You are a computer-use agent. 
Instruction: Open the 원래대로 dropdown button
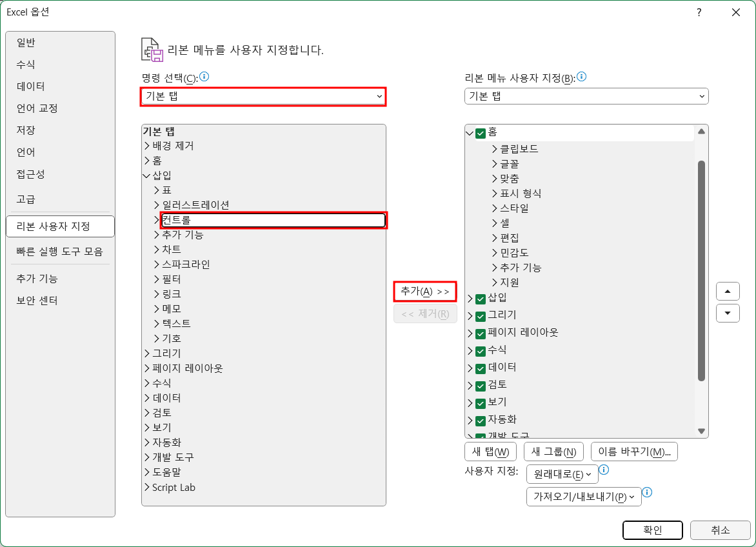tap(562, 474)
